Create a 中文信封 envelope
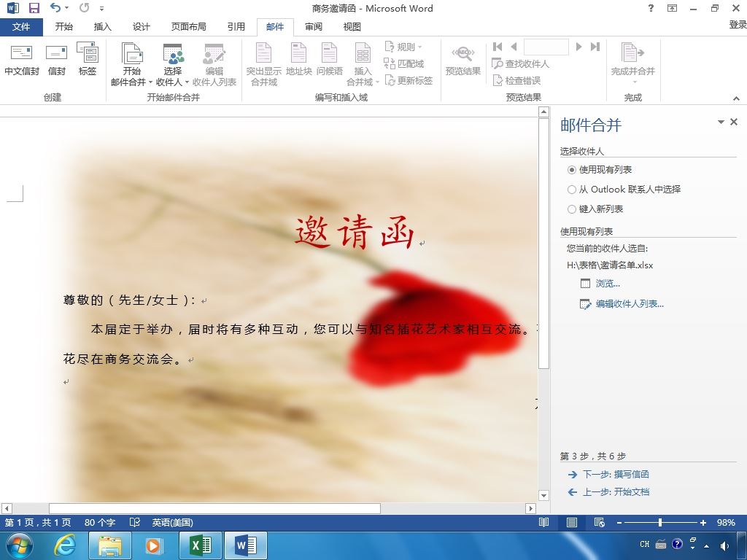 (x=22, y=60)
